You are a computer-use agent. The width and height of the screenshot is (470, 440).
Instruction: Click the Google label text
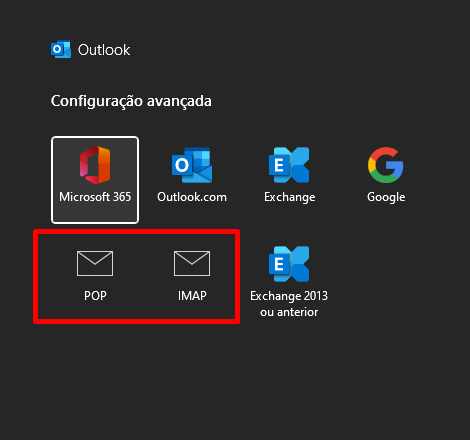point(386,197)
